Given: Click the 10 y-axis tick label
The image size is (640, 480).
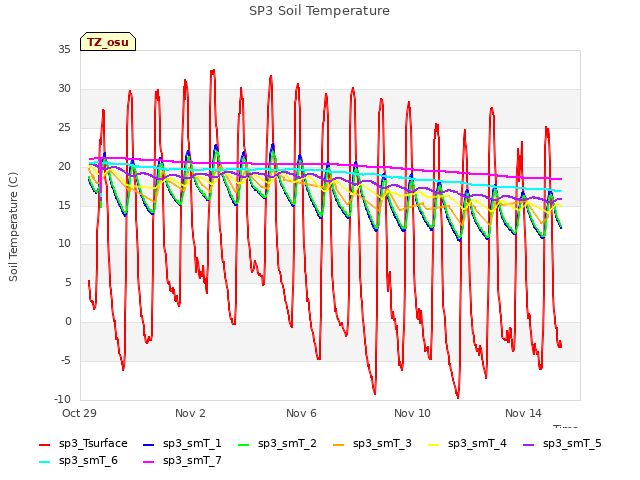Looking at the screenshot, I should 64,244.
